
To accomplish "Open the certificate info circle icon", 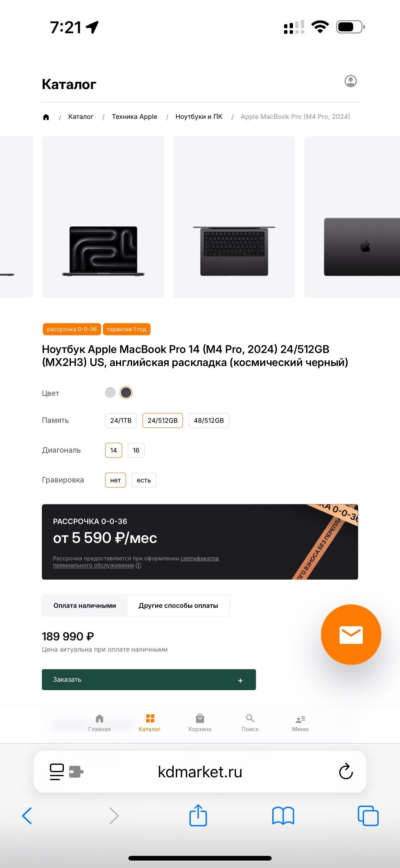I will pyautogui.click(x=138, y=566).
